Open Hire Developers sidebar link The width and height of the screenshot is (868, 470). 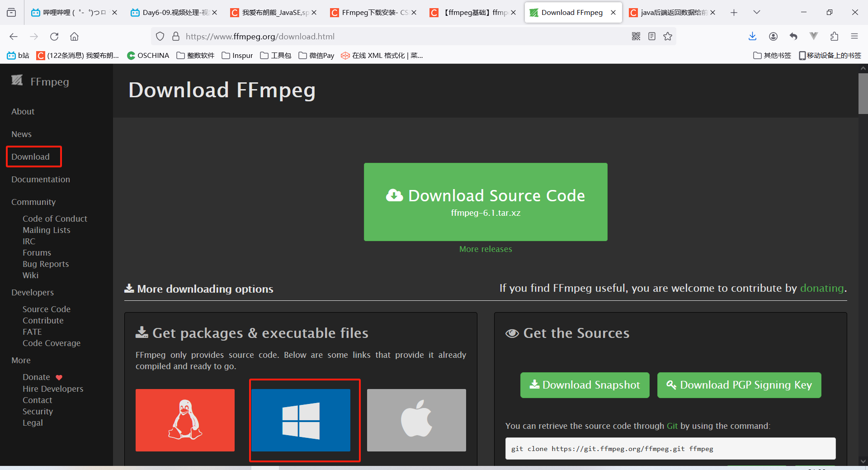coord(53,389)
